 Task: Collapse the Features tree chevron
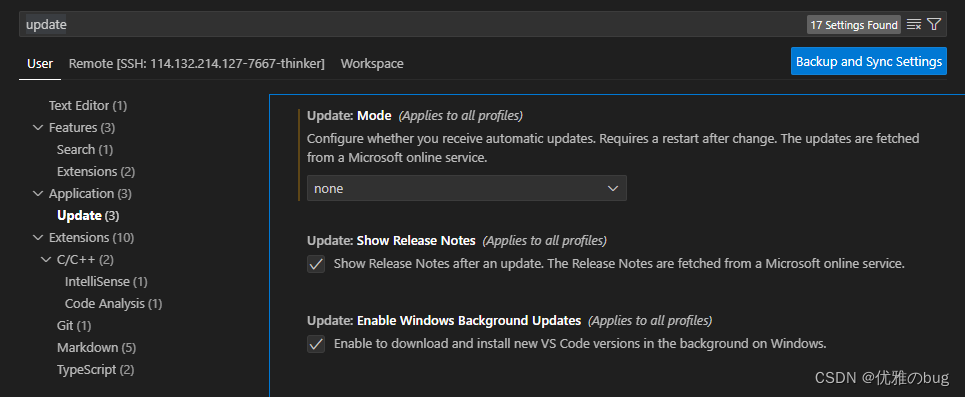pyautogui.click(x=37, y=128)
